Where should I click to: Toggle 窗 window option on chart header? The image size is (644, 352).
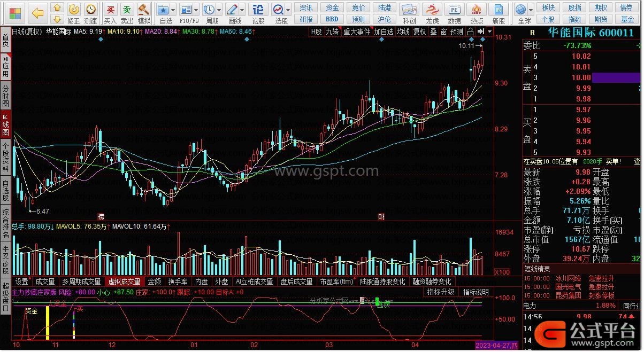(x=443, y=32)
